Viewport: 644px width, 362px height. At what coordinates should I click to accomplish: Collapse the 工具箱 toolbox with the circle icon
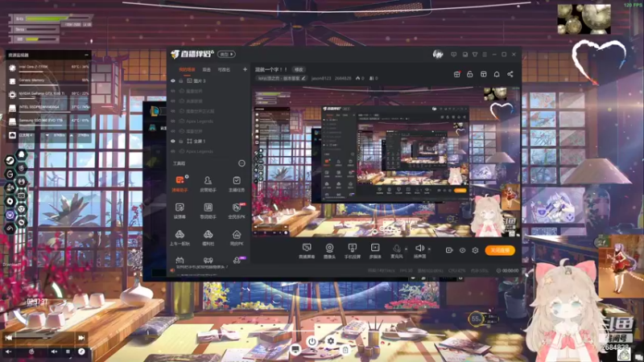click(242, 163)
